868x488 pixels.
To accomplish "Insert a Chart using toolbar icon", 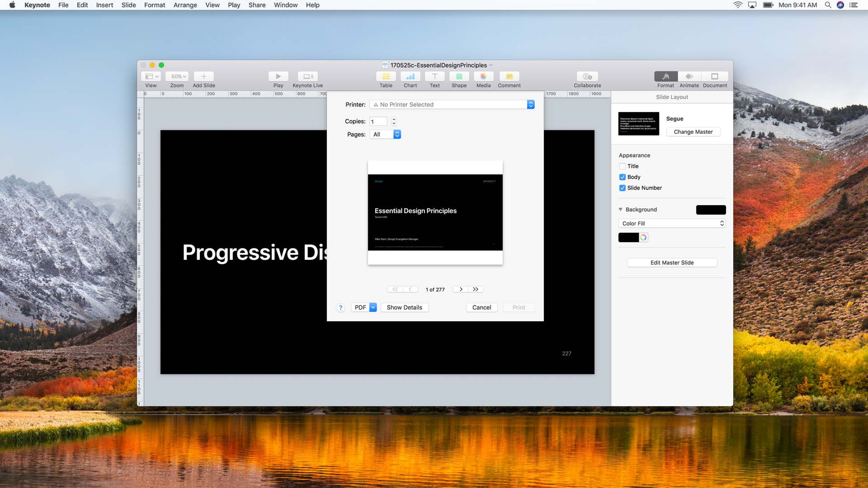I will tap(410, 76).
